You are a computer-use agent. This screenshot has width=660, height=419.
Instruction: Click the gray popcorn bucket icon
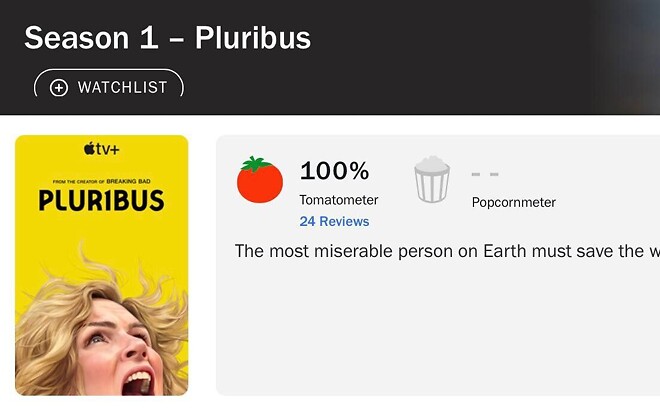433,180
